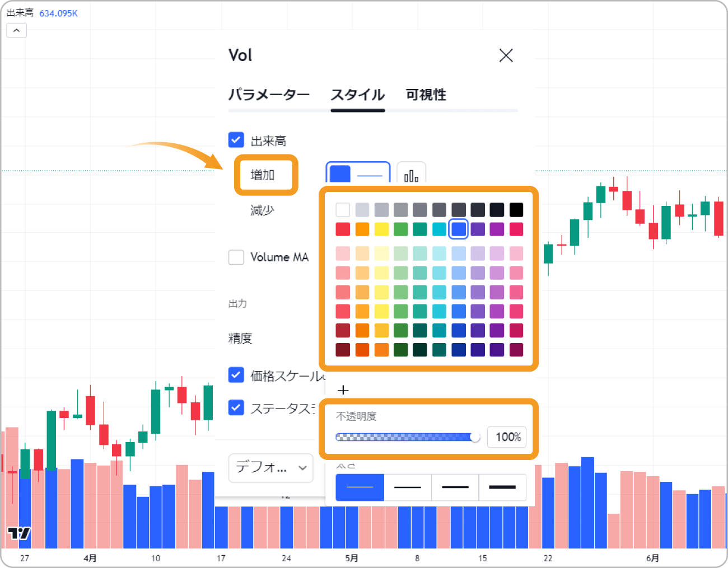This screenshot has height=568, width=728.
Task: Select the スタイル tab
Action: 357,95
